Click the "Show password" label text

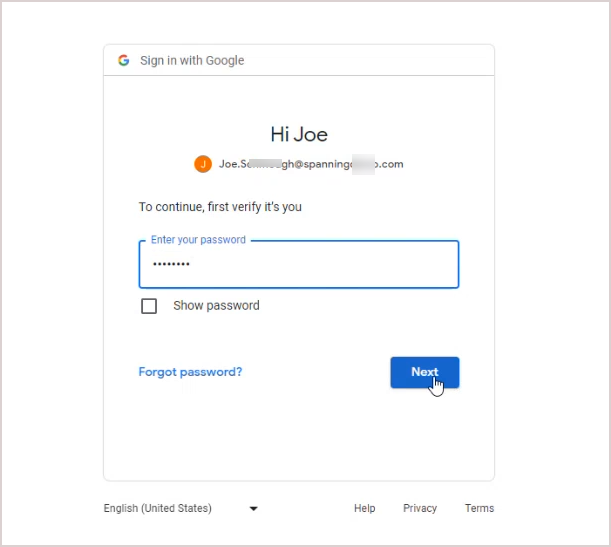coord(216,305)
